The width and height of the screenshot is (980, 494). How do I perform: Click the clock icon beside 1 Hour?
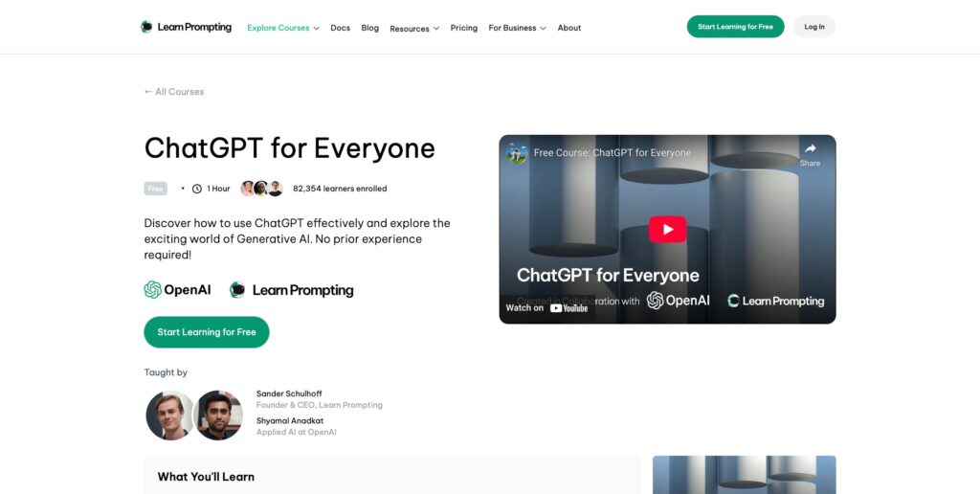[197, 189]
